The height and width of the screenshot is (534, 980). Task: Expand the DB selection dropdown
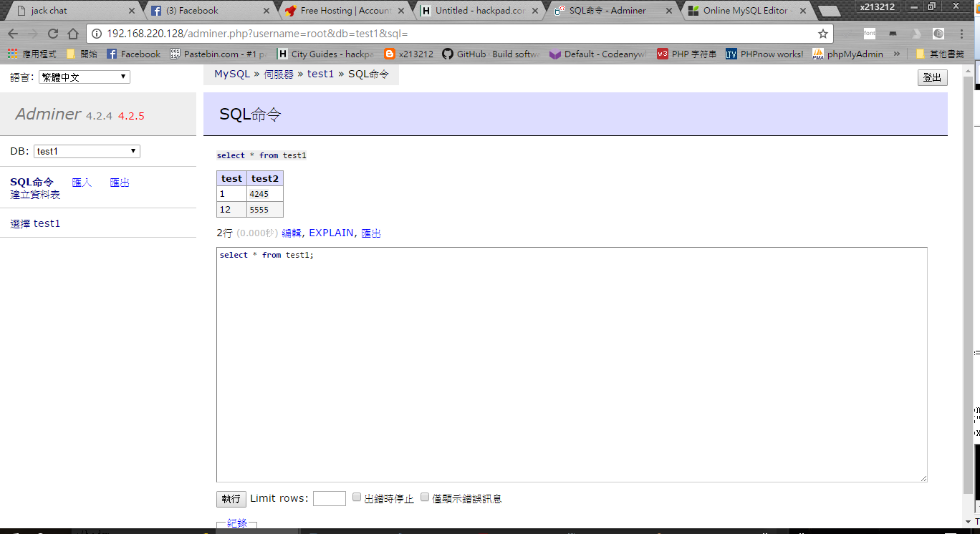tap(87, 151)
